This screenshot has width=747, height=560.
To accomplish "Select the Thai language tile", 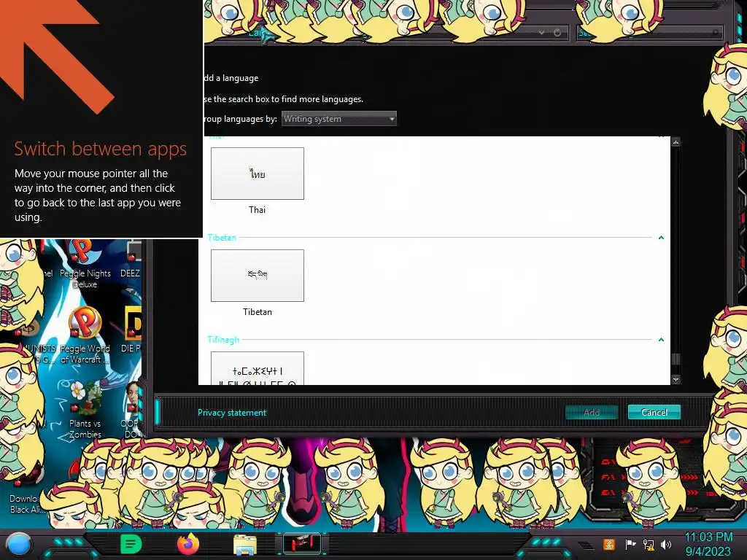I will coord(258,174).
